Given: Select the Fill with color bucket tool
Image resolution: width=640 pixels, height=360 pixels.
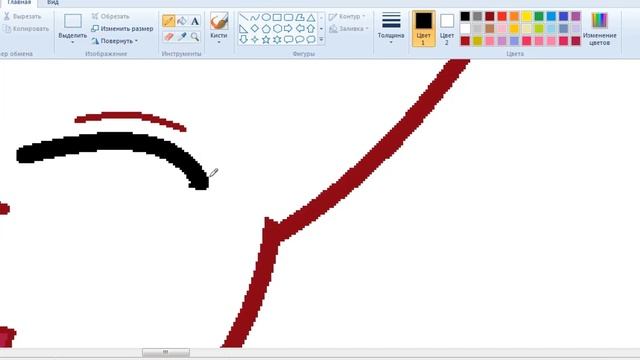Looking at the screenshot, I should point(182,20).
